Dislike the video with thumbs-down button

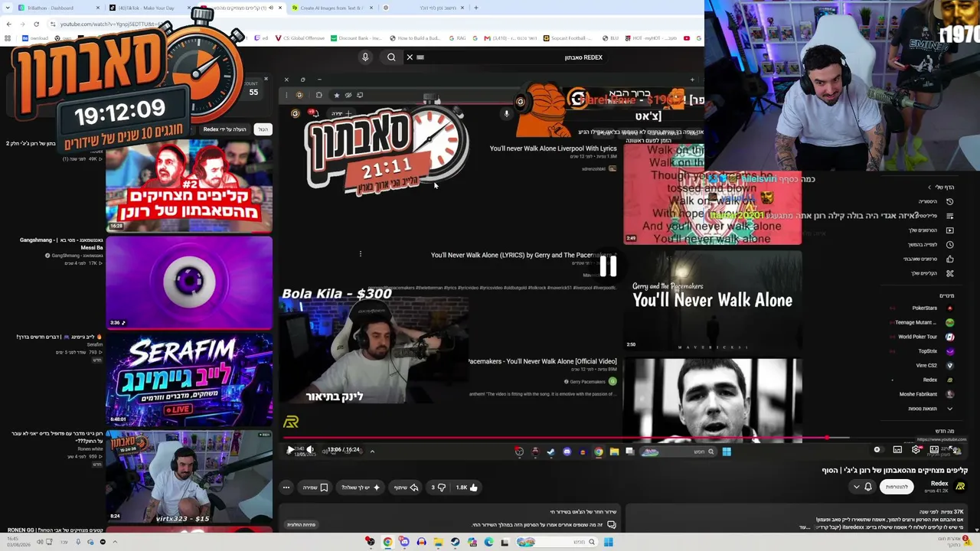(439, 487)
